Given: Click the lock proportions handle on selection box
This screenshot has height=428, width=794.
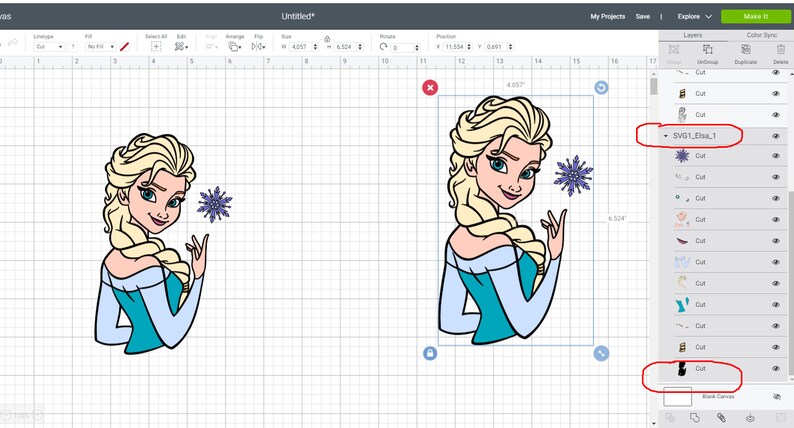Looking at the screenshot, I should coord(430,354).
